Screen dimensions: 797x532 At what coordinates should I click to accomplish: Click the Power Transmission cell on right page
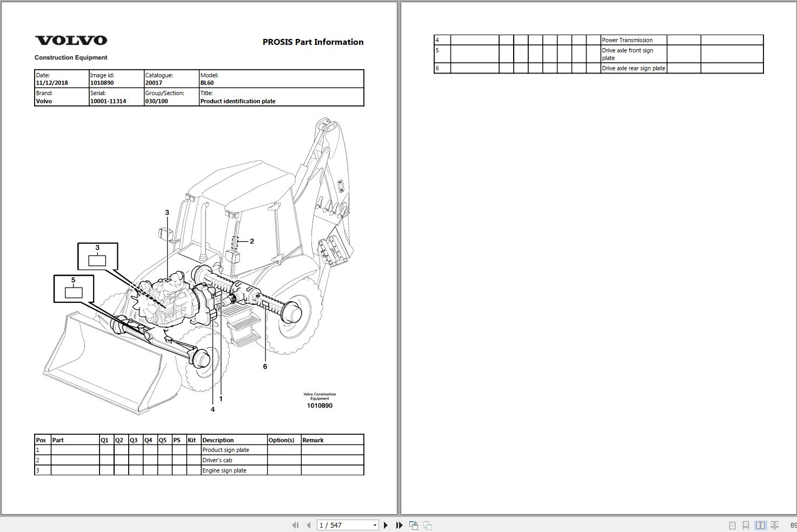[627, 39]
